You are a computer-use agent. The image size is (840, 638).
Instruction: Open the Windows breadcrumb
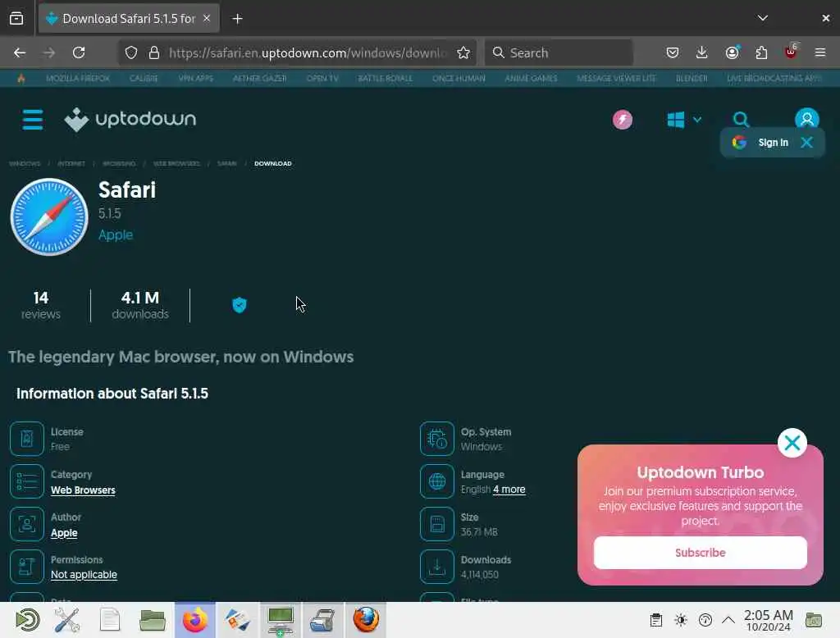pyautogui.click(x=25, y=163)
